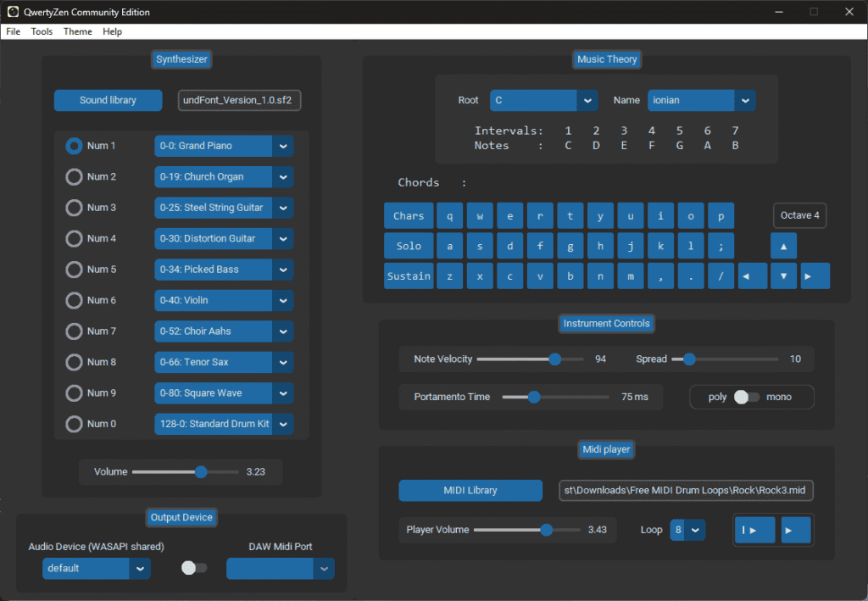
Task: Toggle the DAW Midi Port switch
Action: 194,568
